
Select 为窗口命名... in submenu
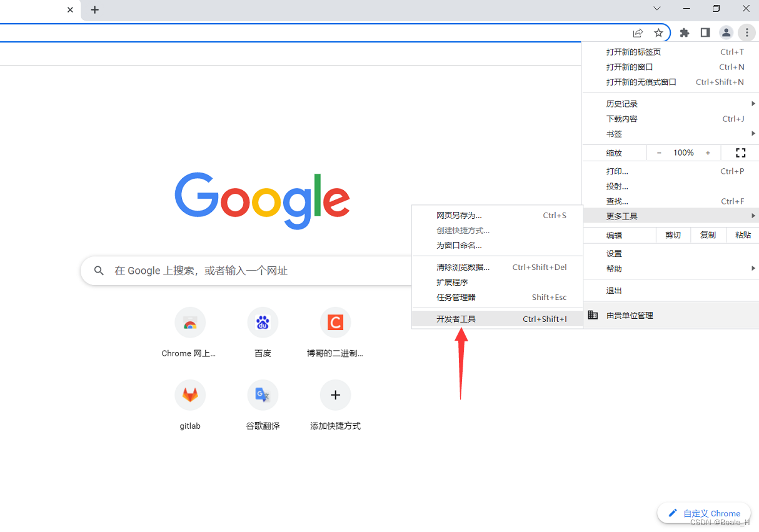pos(497,246)
